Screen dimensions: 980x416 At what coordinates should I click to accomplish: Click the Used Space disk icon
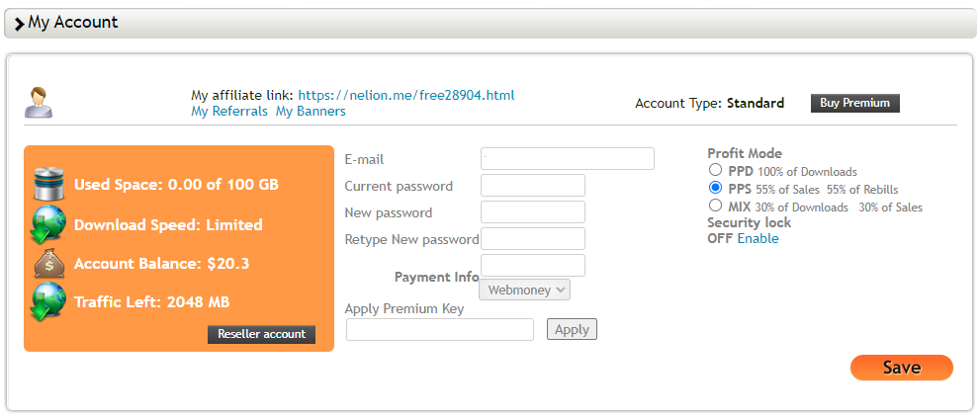point(50,184)
